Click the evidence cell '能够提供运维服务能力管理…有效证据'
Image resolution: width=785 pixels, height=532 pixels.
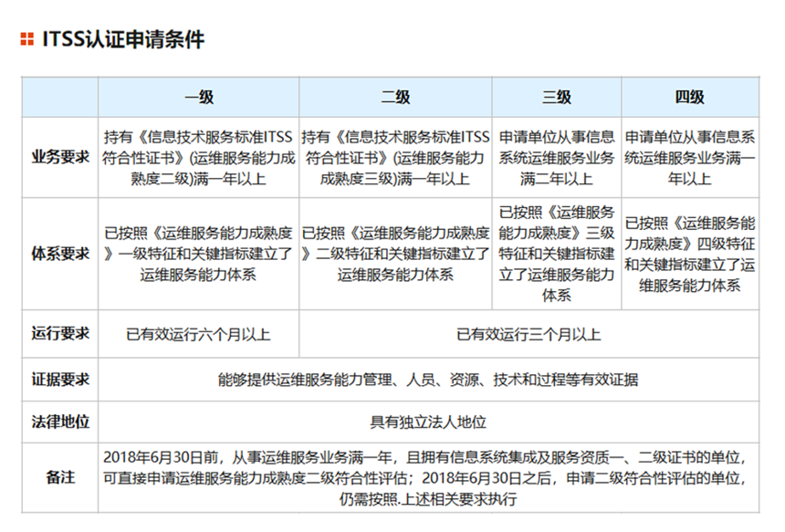428,380
